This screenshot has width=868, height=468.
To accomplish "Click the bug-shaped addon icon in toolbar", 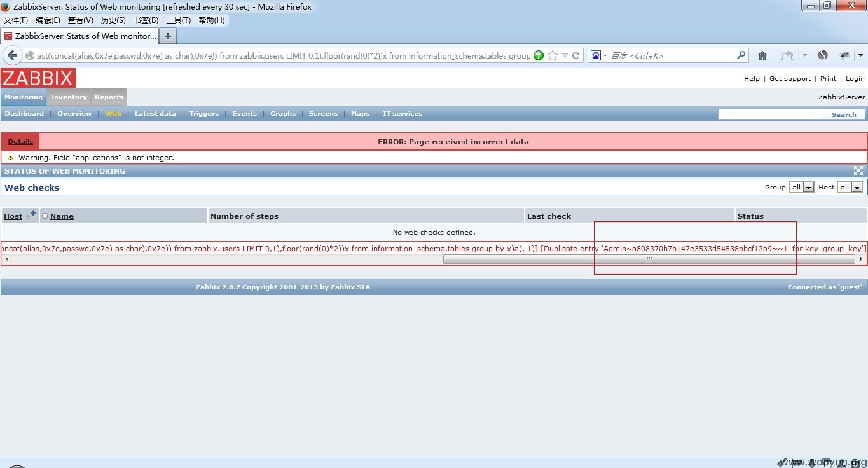I will pos(845,55).
